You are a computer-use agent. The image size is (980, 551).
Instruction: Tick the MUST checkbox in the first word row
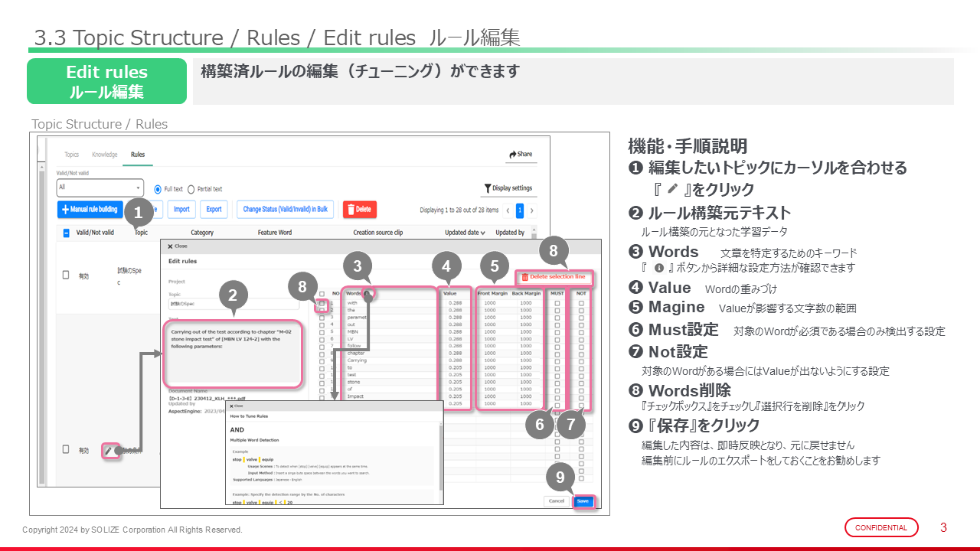tap(557, 303)
